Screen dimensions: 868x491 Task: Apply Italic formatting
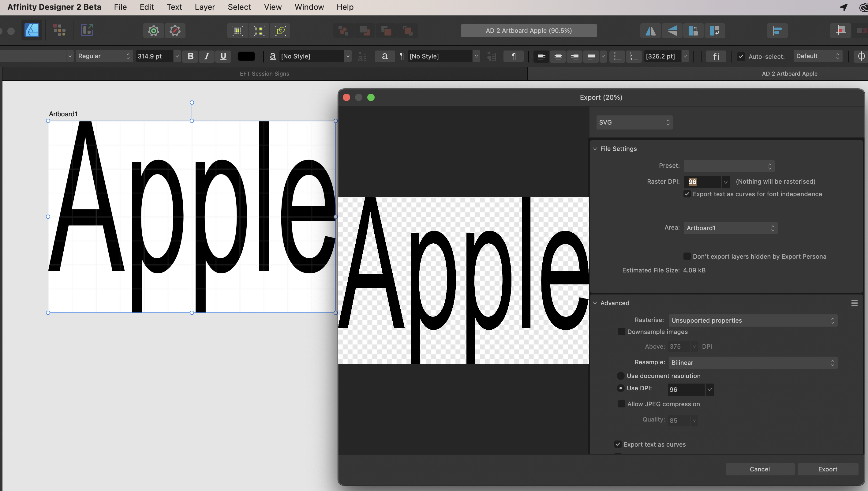tap(207, 56)
